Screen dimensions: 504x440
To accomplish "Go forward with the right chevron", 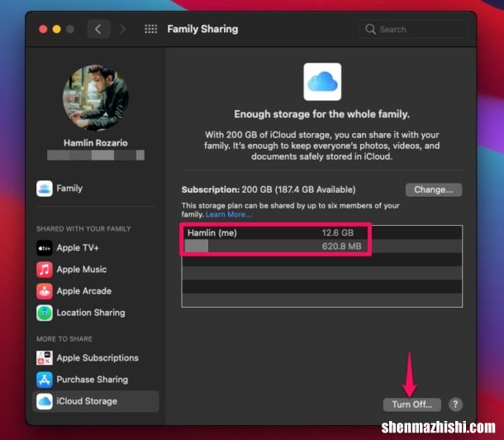I will coord(122,29).
